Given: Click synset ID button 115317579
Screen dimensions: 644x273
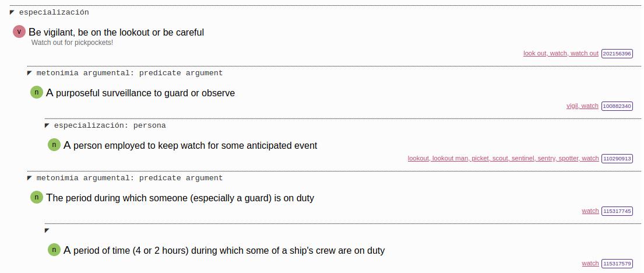Looking at the screenshot, I should pos(617,263).
